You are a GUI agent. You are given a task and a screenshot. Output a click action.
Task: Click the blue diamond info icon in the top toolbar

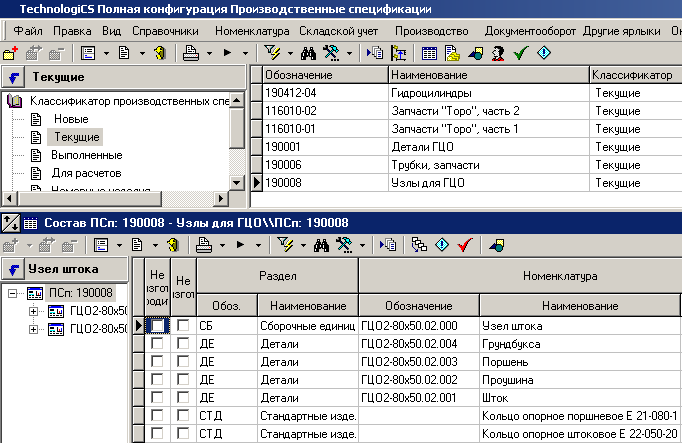pos(544,53)
